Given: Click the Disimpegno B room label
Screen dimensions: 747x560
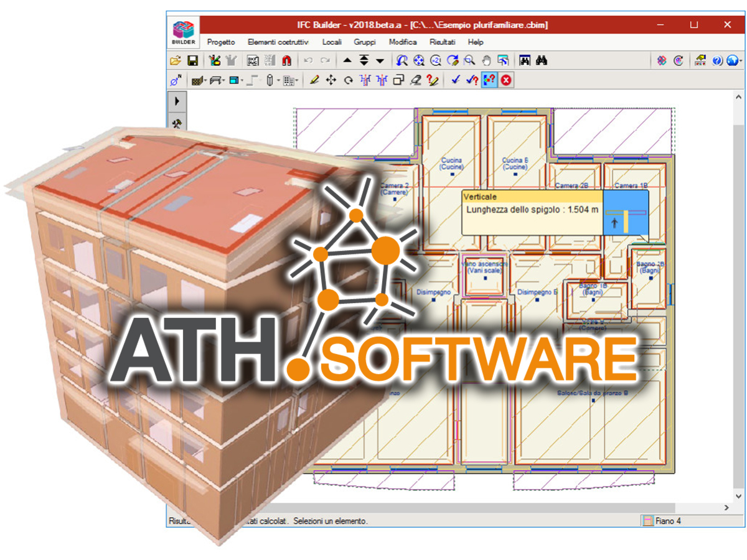Looking at the screenshot, I should click(538, 292).
